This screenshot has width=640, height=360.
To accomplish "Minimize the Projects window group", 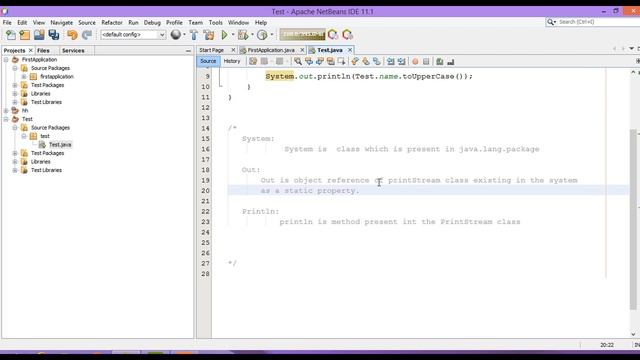I will [x=188, y=51].
